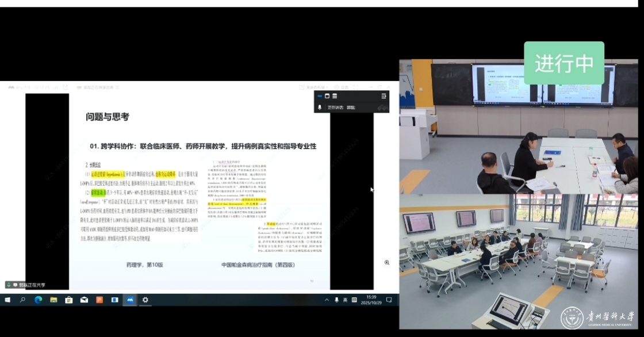Screen dimensions: 644x337
Task: Click the microphone icon in the floating speaker panel
Action: [320, 108]
